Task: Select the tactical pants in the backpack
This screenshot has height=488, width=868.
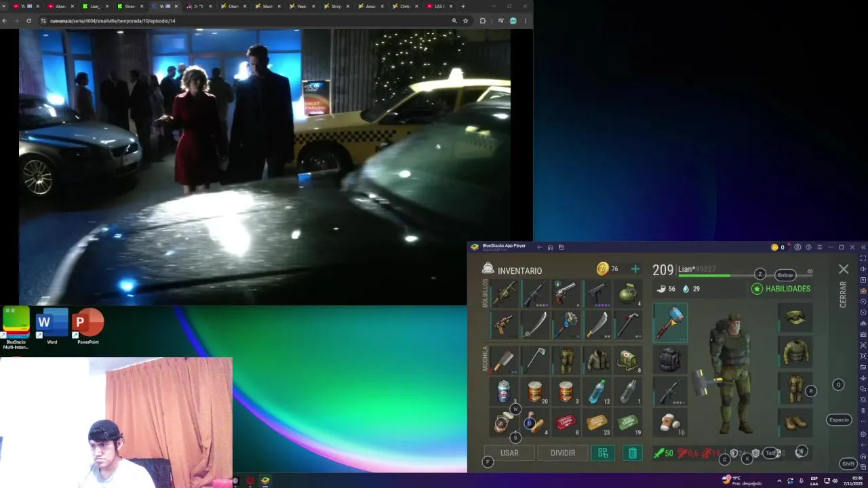Action: pos(566,361)
